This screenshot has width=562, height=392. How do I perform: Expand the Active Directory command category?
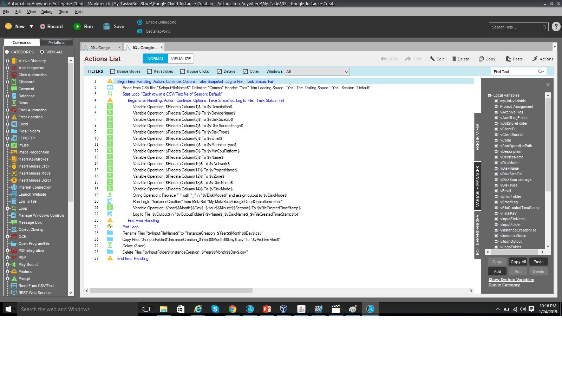7,61
